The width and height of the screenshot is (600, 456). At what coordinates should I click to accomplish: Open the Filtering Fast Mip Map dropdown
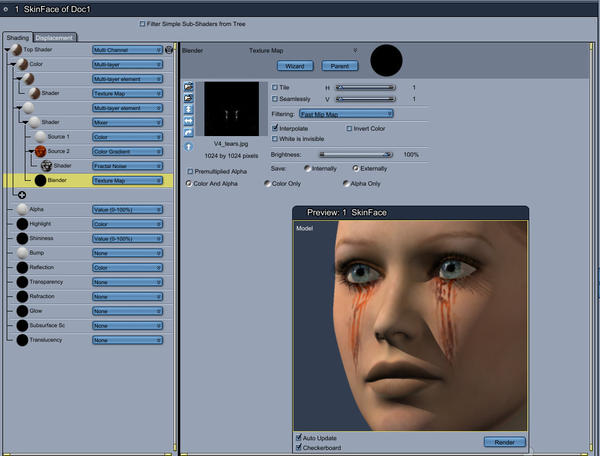(x=346, y=114)
